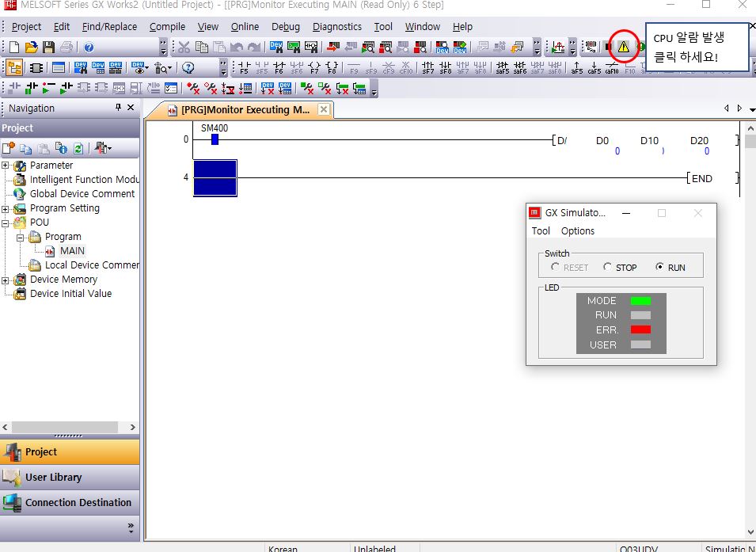Create a new project with New icon

[x=14, y=47]
